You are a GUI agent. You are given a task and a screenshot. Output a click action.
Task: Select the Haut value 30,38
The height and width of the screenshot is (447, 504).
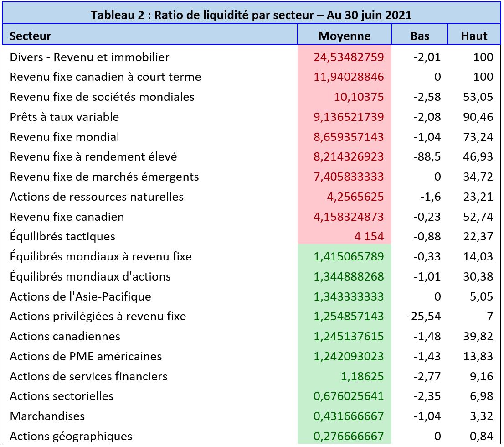[x=478, y=276]
